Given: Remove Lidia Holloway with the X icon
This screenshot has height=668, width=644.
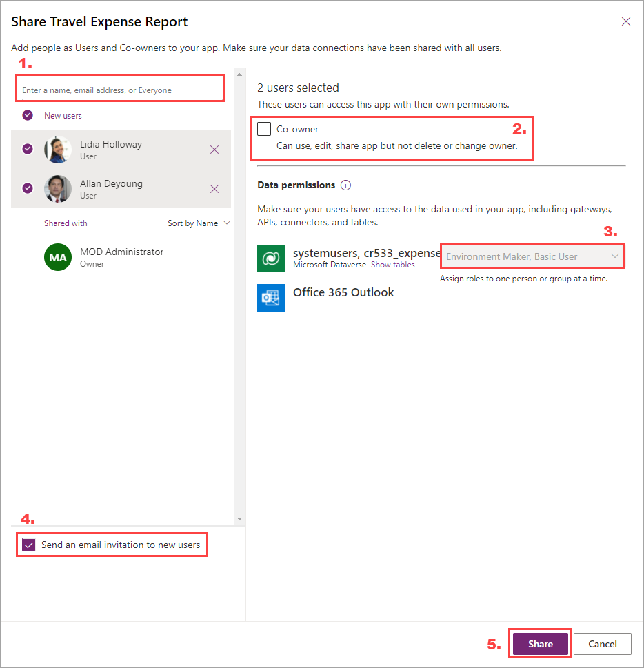Looking at the screenshot, I should pos(214,150).
